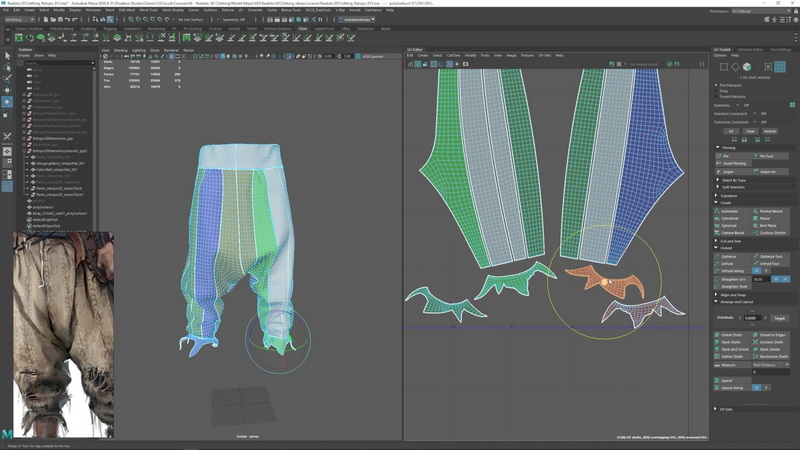Click the Outliner search field
This screenshot has height=450, width=800.
(x=58, y=63)
